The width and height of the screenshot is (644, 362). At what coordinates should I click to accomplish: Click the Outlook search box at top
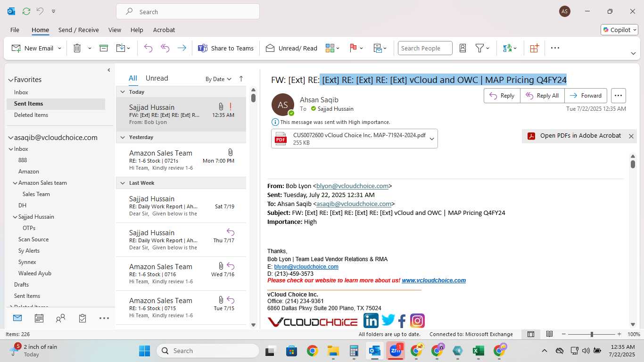pos(188,12)
